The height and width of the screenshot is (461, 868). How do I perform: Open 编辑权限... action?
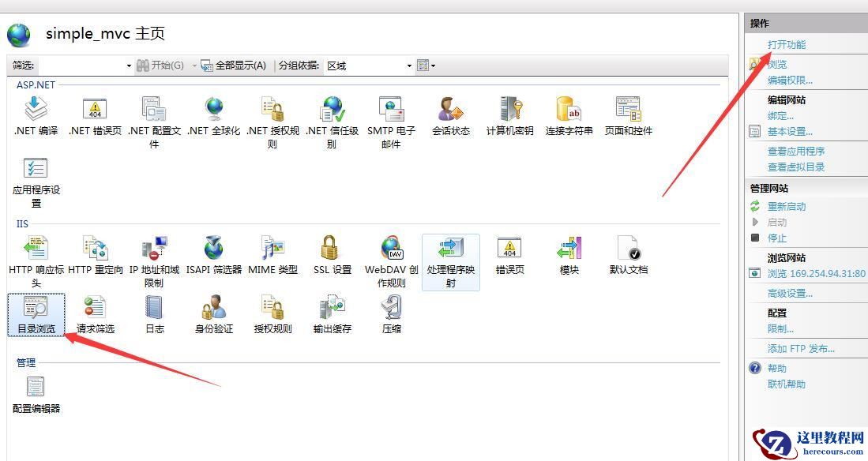coord(790,81)
